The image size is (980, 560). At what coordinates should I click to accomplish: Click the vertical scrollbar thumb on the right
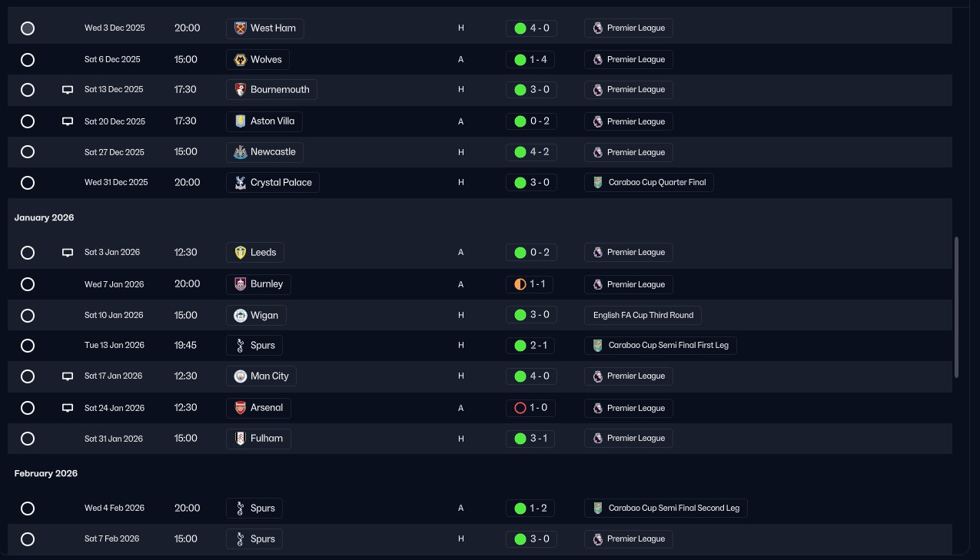point(957,307)
